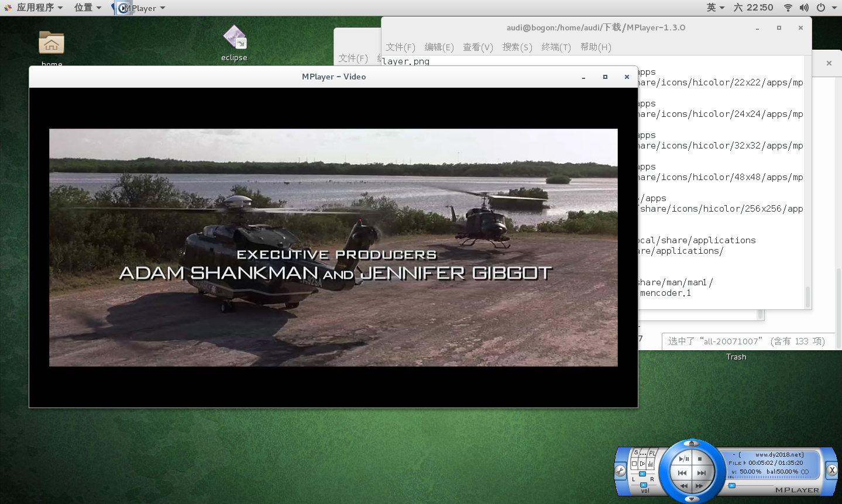Click the terminal title audi@bogon MPlayer-1.3.0

point(596,27)
